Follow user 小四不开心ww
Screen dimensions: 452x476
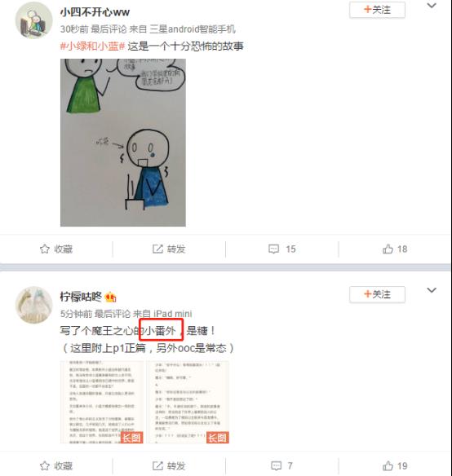pos(377,10)
